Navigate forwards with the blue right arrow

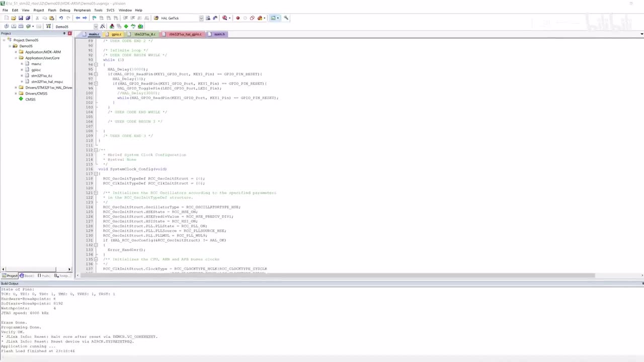[x=85, y=18]
